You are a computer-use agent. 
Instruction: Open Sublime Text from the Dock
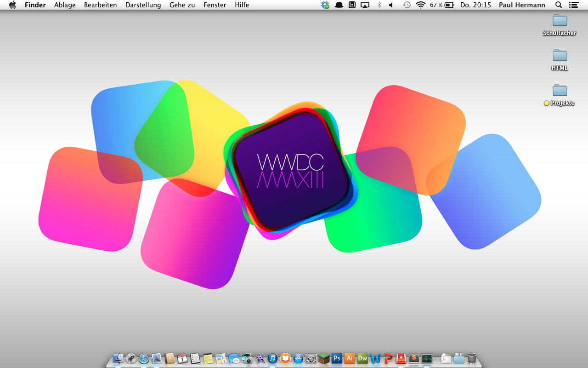click(414, 358)
